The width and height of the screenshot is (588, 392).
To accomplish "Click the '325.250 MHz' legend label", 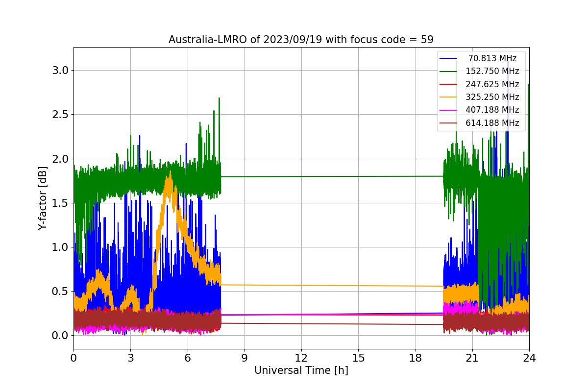I will (492, 97).
